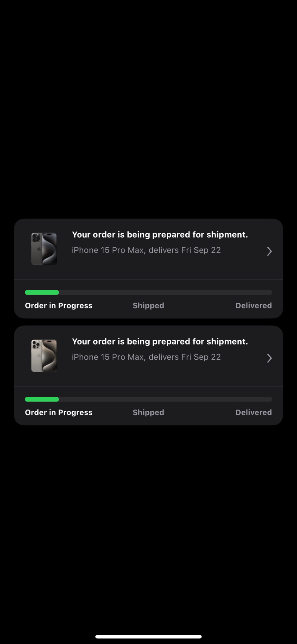Tap the black iPhone order's shipment status headline
Viewport: 297px width, 644px height.
click(160, 235)
